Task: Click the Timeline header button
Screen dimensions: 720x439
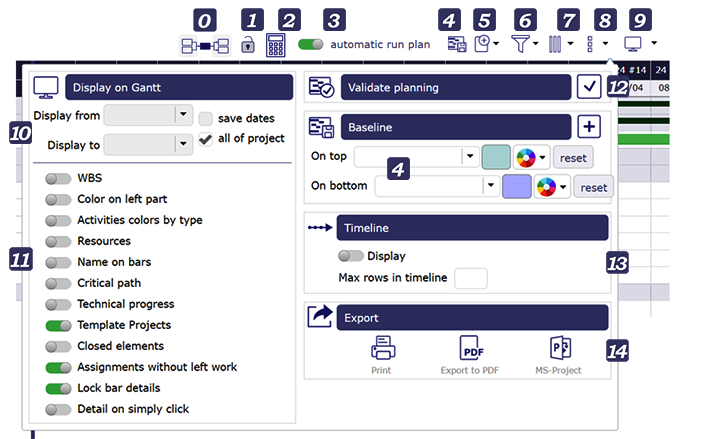Action: [472, 228]
